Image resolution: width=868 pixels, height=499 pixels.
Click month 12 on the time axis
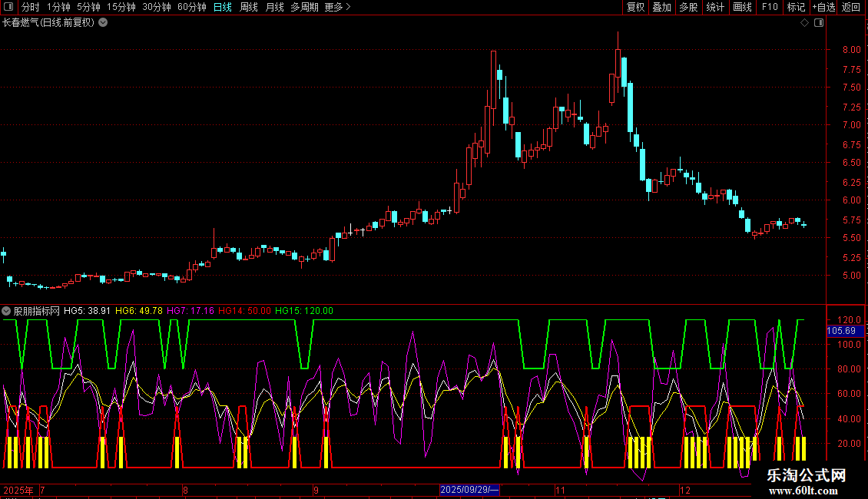[x=684, y=490]
